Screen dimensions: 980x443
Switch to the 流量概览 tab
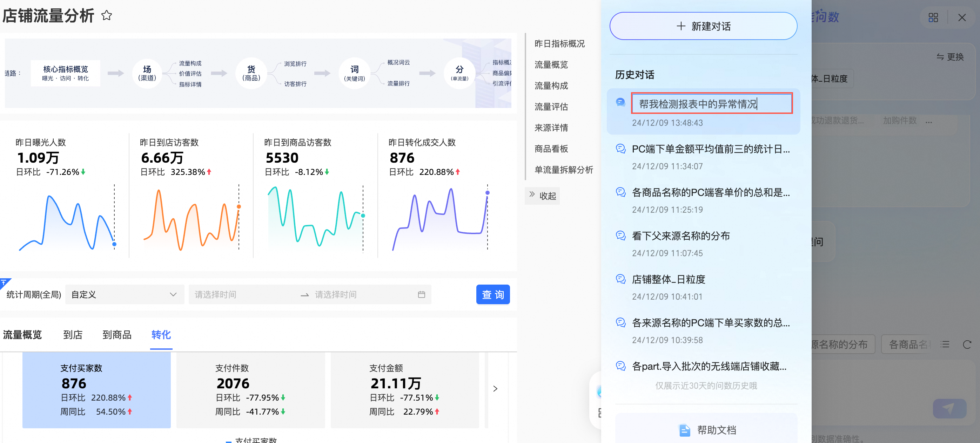(22, 334)
